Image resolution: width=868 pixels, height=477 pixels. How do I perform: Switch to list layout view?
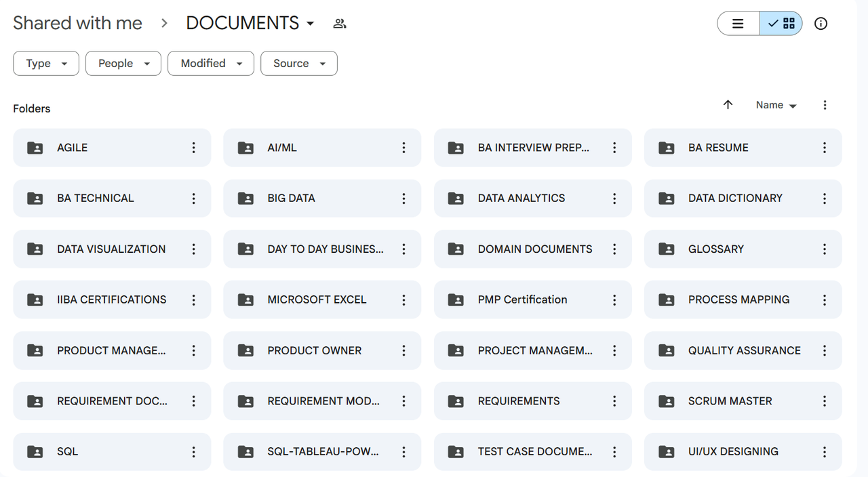point(738,24)
